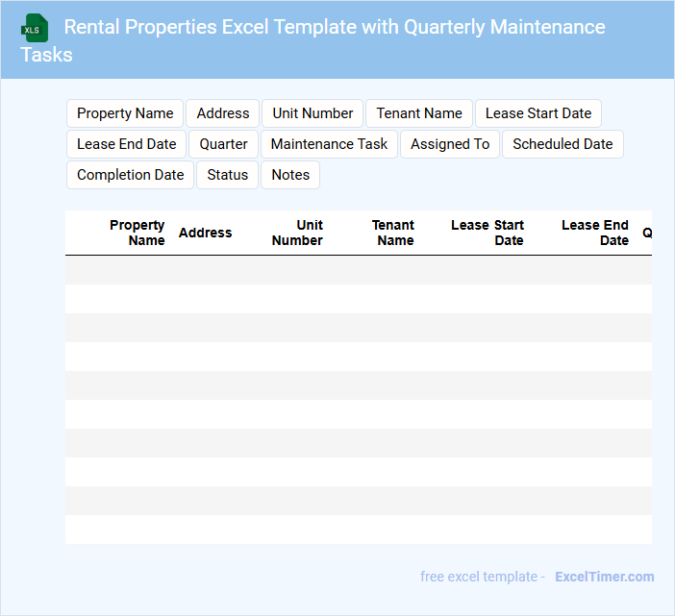675x616 pixels.
Task: Open the ExcelTimer.com link
Action: pos(604,577)
